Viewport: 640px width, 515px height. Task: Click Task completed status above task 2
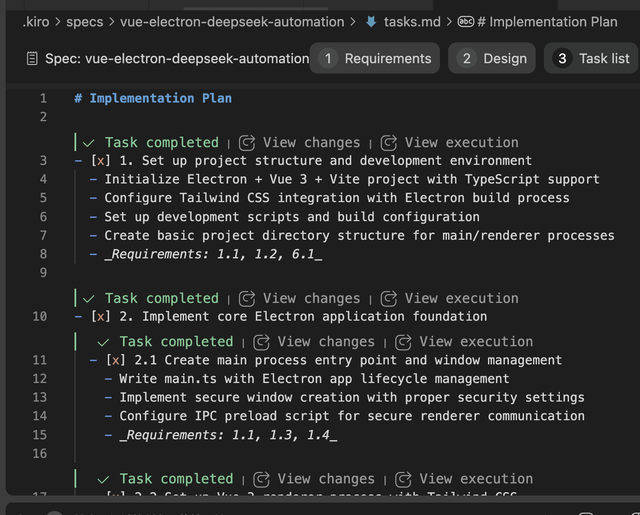(162, 298)
